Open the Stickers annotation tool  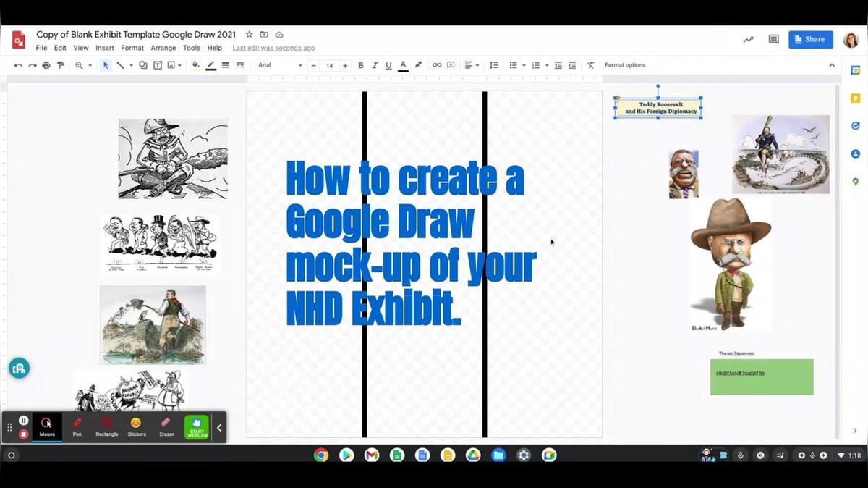click(x=137, y=426)
